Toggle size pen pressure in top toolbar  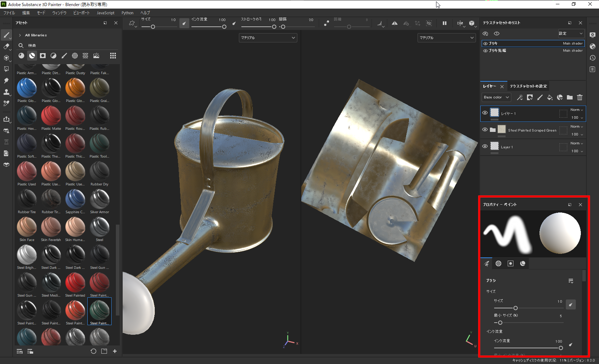coord(184,24)
